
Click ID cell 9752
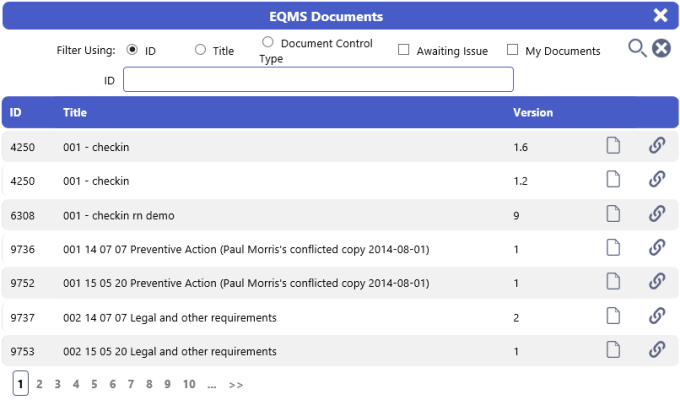pos(23,283)
